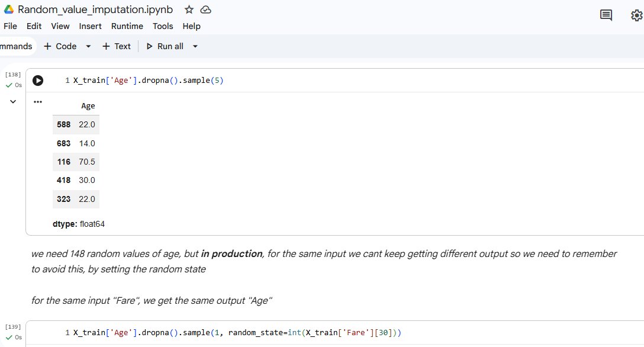Viewport: 644px width, 347px height.
Task: Open the Runtime menu
Action: pos(127,26)
